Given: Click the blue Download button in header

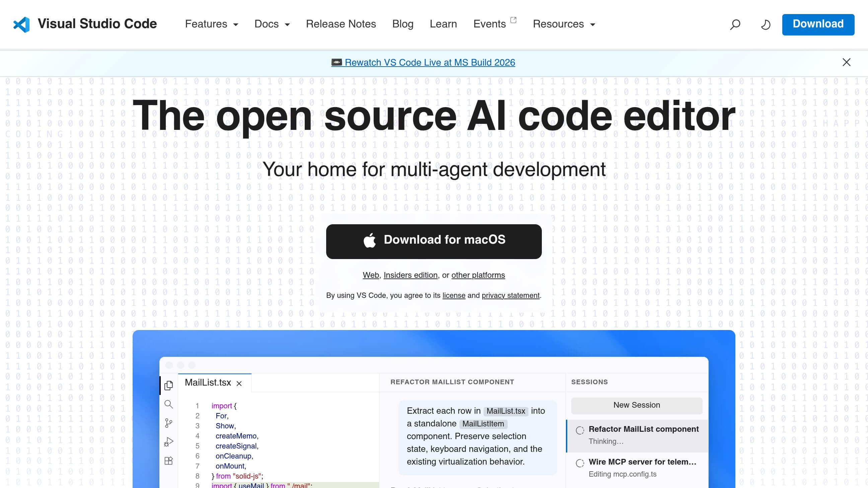Looking at the screenshot, I should click(x=818, y=24).
